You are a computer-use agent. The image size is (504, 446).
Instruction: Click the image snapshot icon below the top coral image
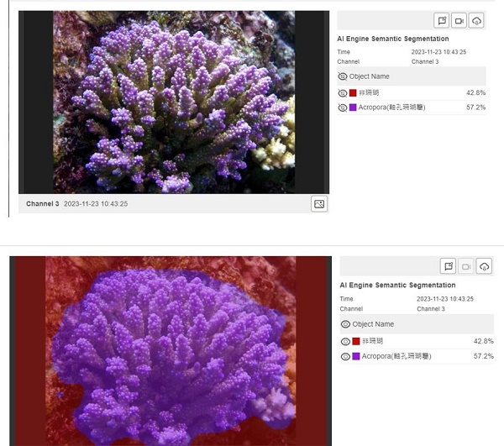(x=318, y=204)
